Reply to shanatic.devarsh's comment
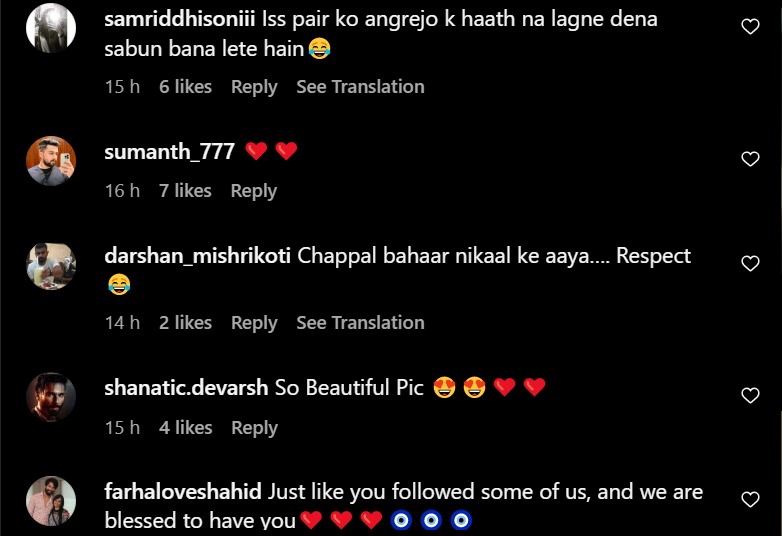Image resolution: width=782 pixels, height=536 pixels. pyautogui.click(x=254, y=428)
